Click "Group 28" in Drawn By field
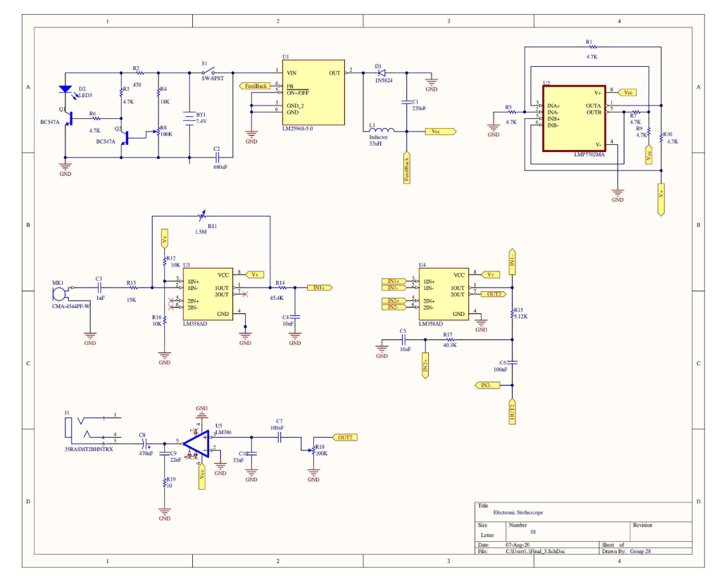The image size is (728, 582). tap(640, 551)
